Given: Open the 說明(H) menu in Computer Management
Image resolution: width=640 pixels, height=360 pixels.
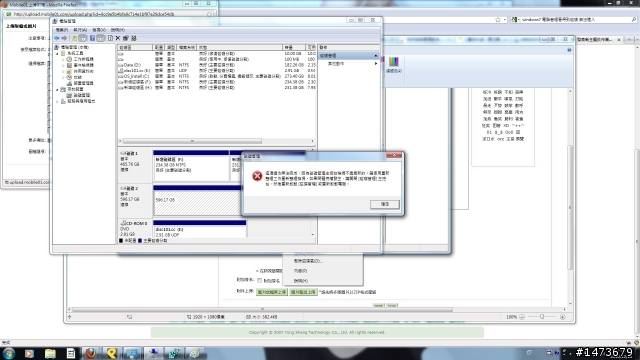Looking at the screenshot, I should pyautogui.click(x=118, y=30).
